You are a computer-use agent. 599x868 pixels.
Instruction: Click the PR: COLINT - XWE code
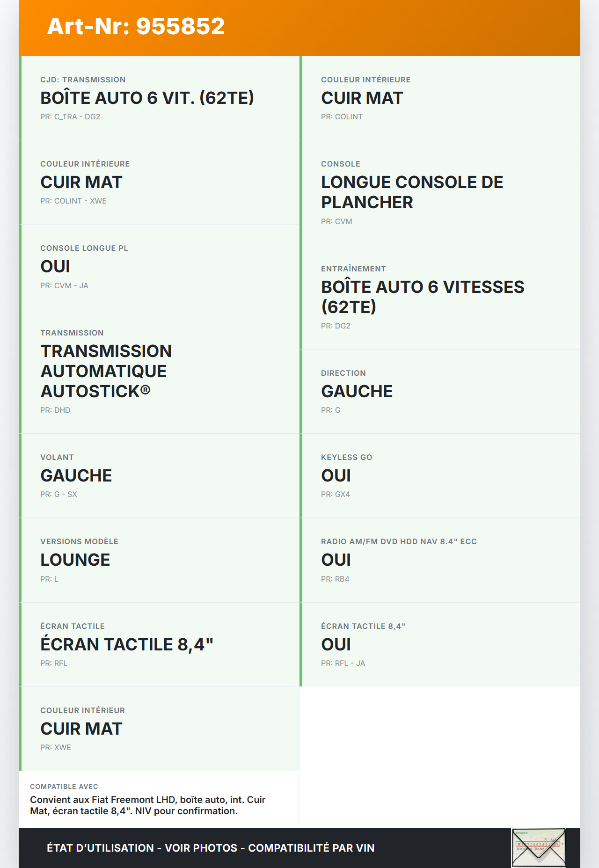[73, 201]
